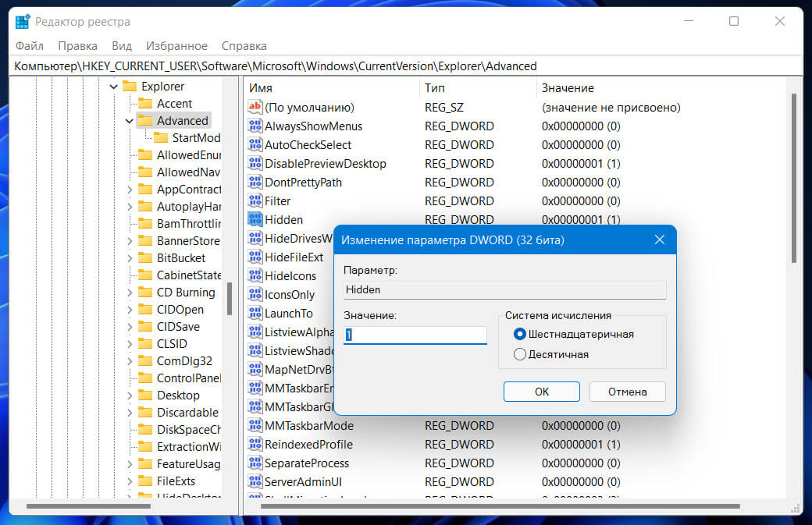Open the Справка menu
The height and width of the screenshot is (525, 812).
(244, 45)
